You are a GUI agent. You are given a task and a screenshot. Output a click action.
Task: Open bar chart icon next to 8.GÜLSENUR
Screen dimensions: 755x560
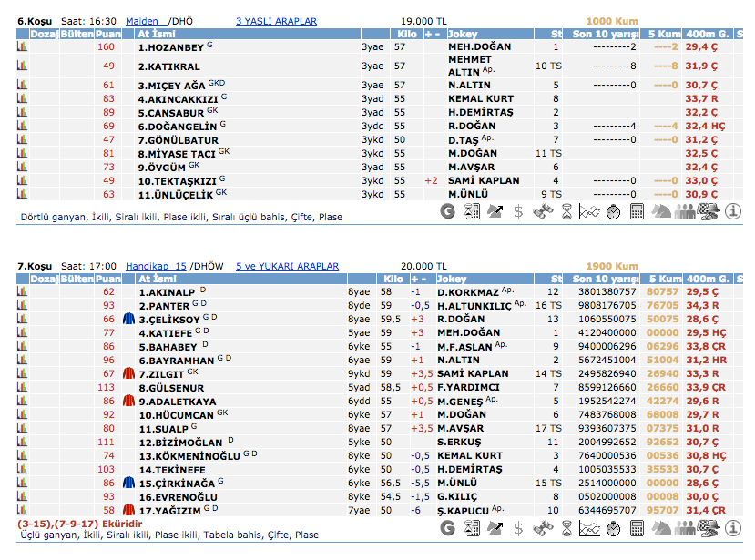[x=24, y=387]
